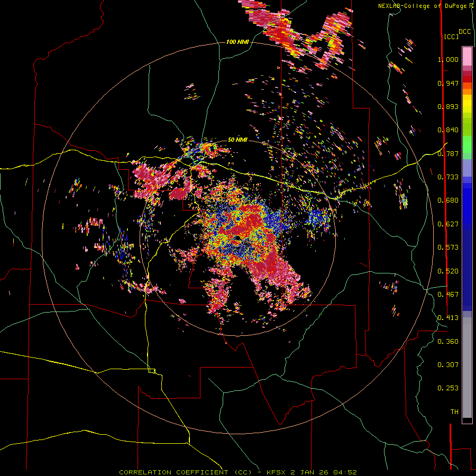This screenshot has height=476, width=476.
Task: Click the 0.893 legend value
Action: tap(448, 106)
